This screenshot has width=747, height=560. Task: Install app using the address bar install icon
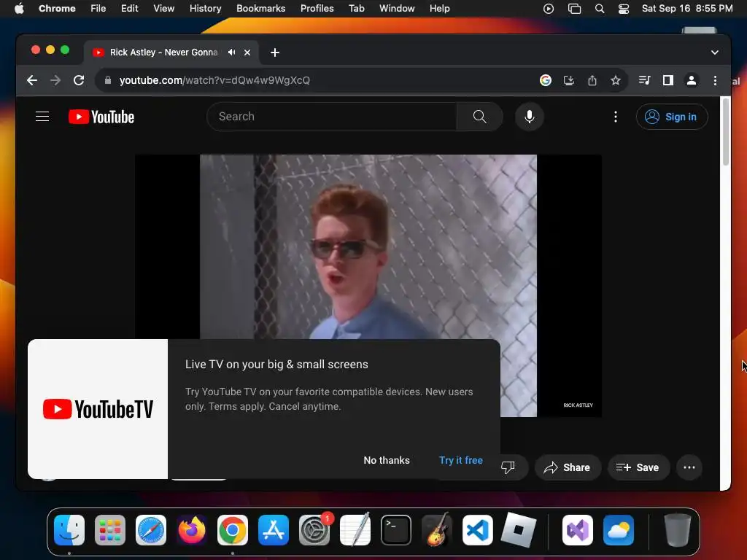click(x=569, y=80)
